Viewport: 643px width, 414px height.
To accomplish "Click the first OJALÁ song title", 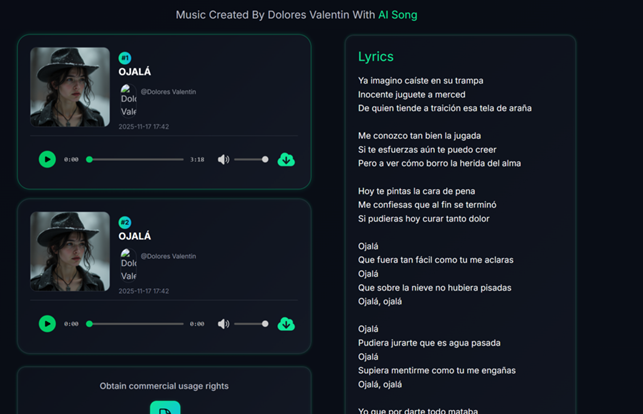I will [135, 72].
